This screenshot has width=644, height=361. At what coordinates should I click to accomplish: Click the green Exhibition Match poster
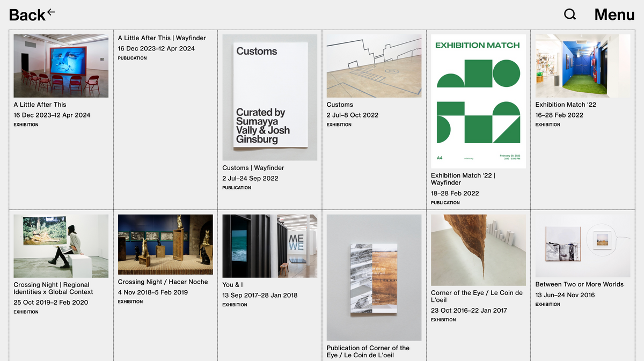coord(478,101)
